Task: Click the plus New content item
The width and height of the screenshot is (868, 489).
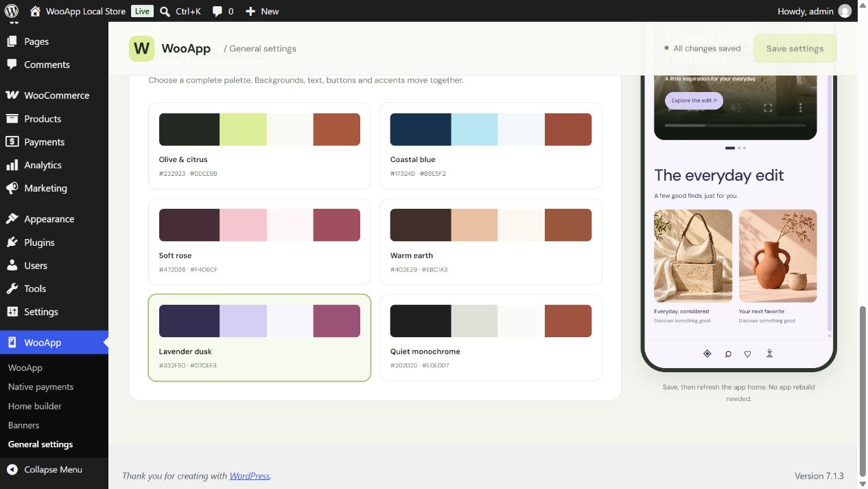Action: point(262,11)
